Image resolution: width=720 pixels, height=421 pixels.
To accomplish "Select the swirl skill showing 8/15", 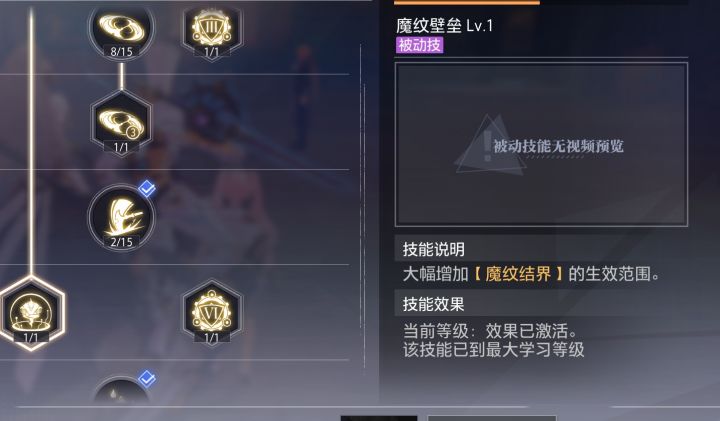I will point(121,31).
